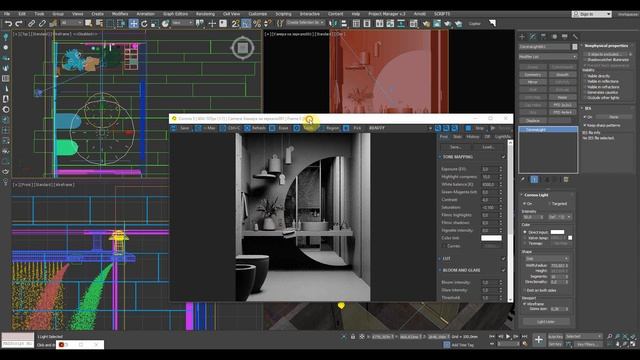Open the Intensity units dropdown

point(560,217)
